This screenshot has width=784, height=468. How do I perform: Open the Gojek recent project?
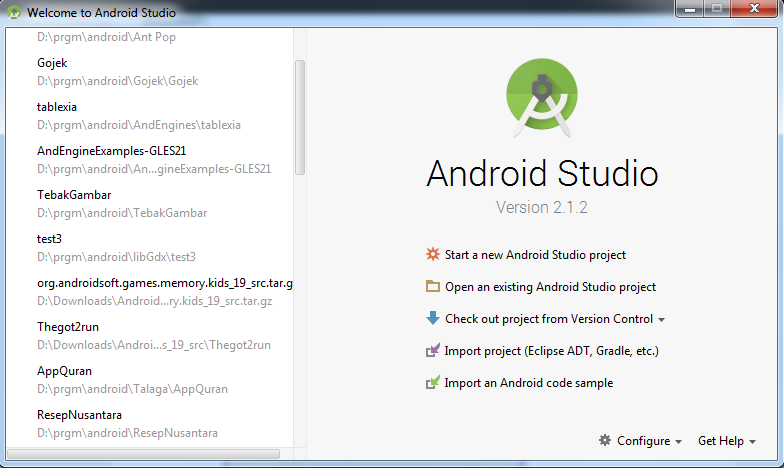point(52,63)
